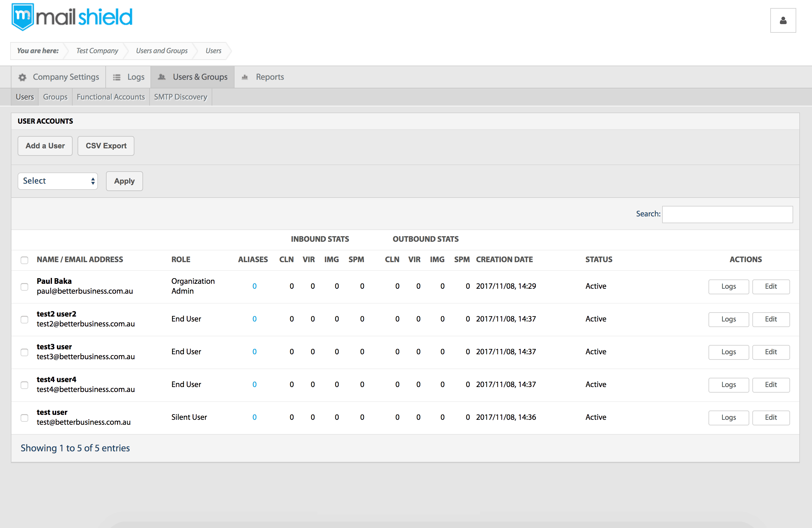This screenshot has width=812, height=528.
Task: Edit the test@betterbusiness.com.au account
Action: (771, 418)
